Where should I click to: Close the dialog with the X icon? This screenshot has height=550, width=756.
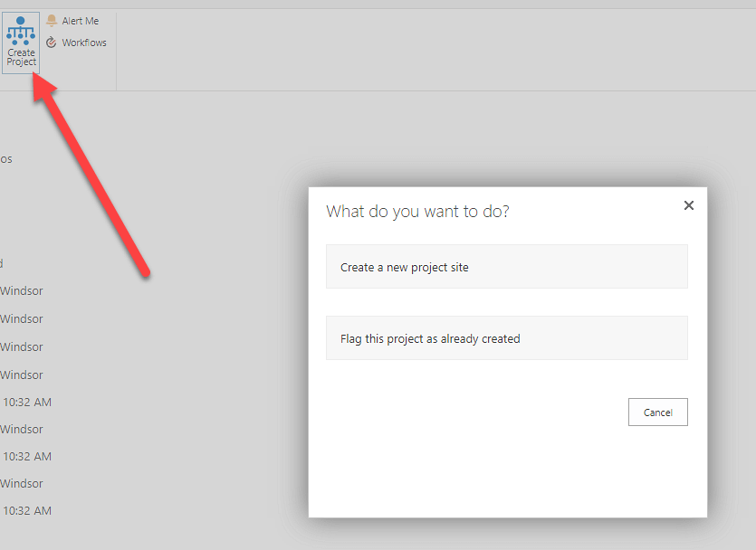(689, 205)
